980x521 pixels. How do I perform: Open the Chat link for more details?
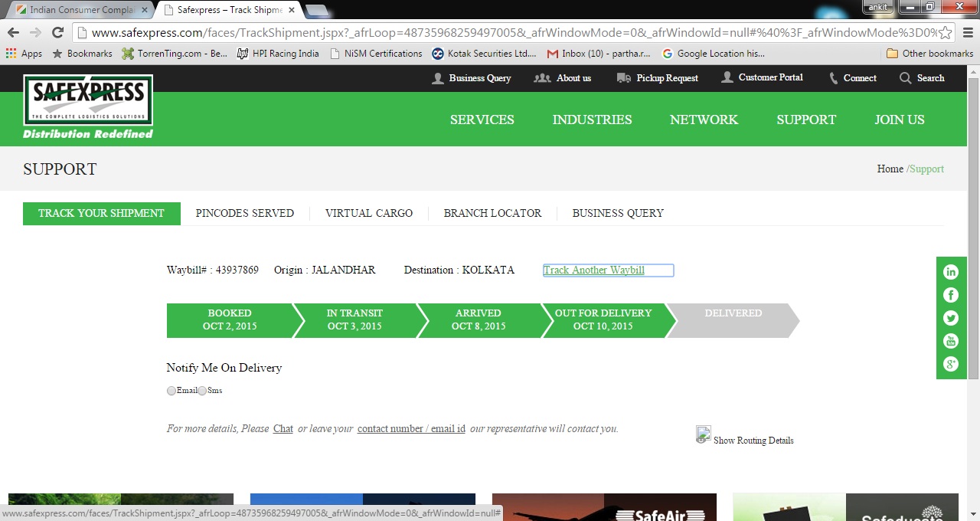(283, 428)
